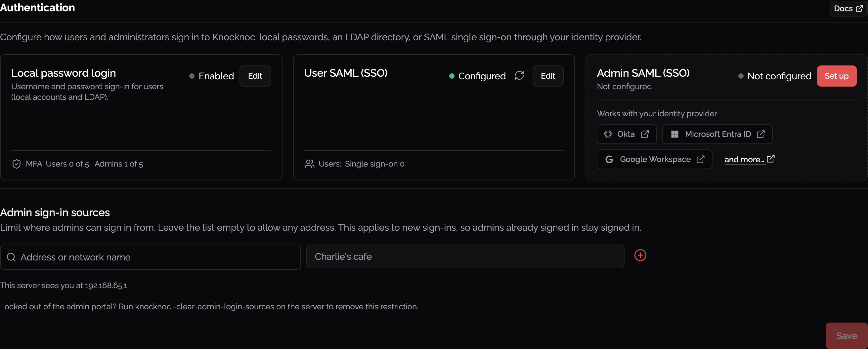The width and height of the screenshot is (868, 349).
Task: Click the 'Enabled' status label
Action: 216,76
